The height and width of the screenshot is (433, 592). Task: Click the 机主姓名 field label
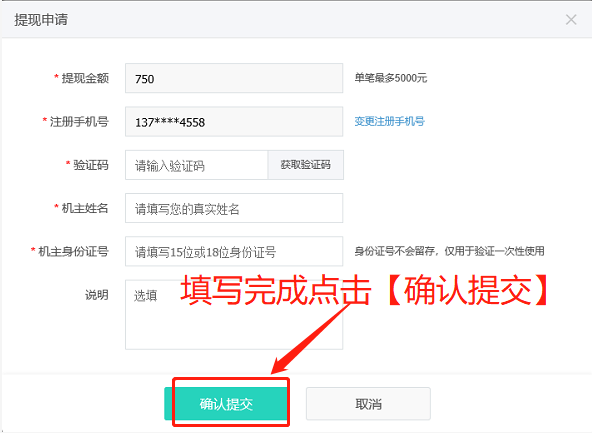pos(85,208)
